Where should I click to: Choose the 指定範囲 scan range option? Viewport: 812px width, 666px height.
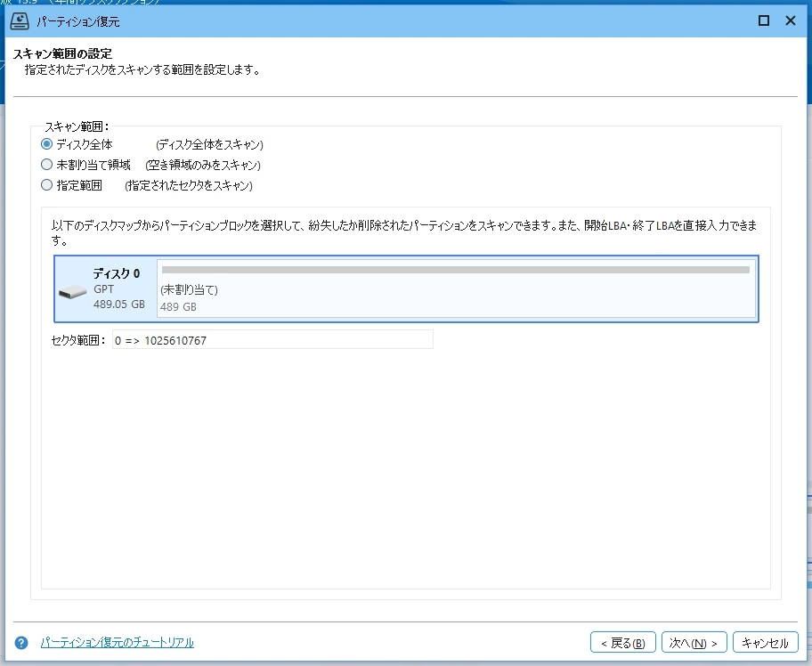click(x=46, y=185)
